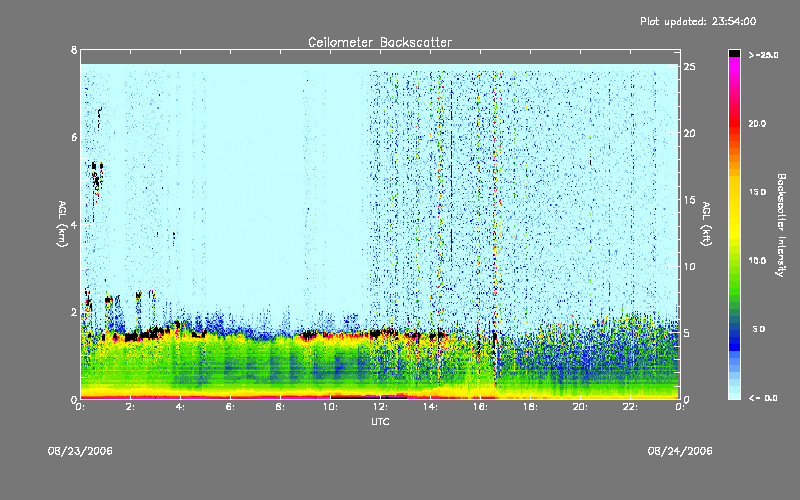The width and height of the screenshot is (800, 500).
Task: Click the '18:' hour tick on UTC axis
Action: click(x=530, y=407)
